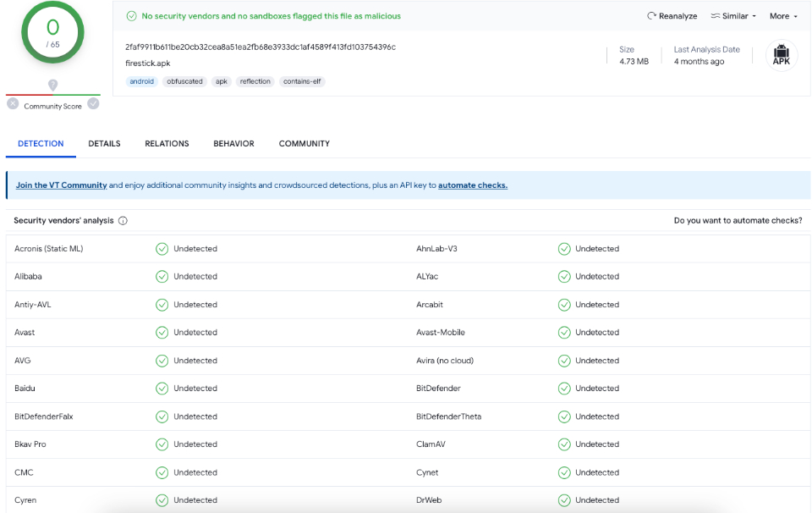
Task: Click Do you want to automate checks?
Action: [x=738, y=220]
